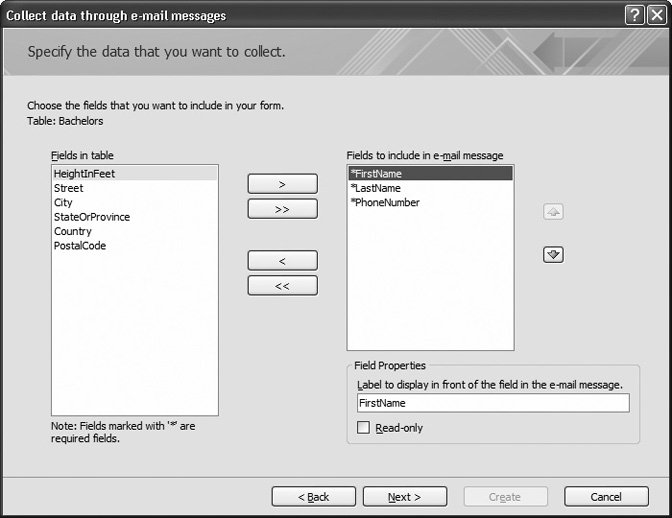The height and width of the screenshot is (518, 672).
Task: Click the move field down arrow
Action: (x=553, y=255)
